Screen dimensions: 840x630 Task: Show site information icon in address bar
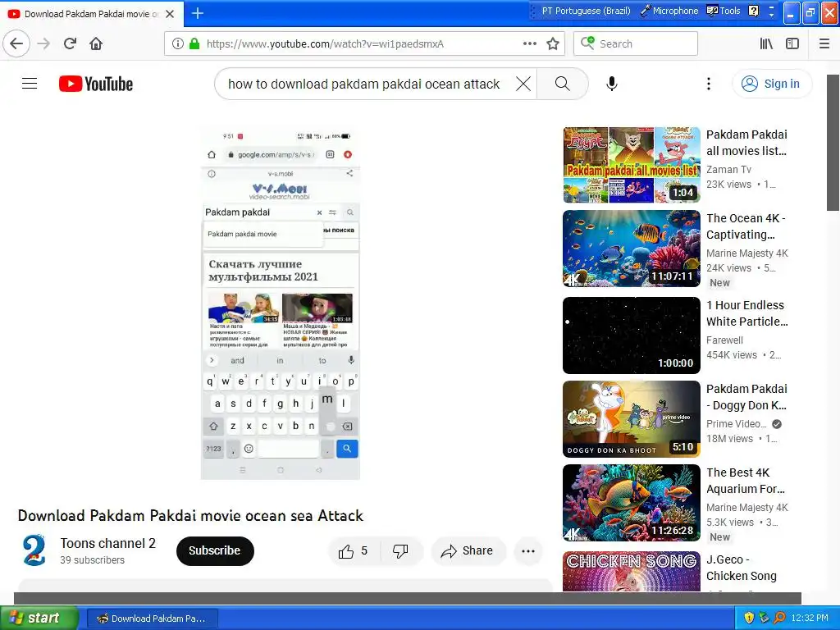tap(178, 43)
